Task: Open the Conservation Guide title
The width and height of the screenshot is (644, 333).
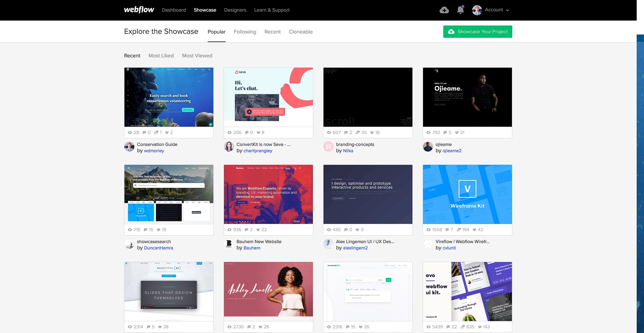Action: coord(157,144)
